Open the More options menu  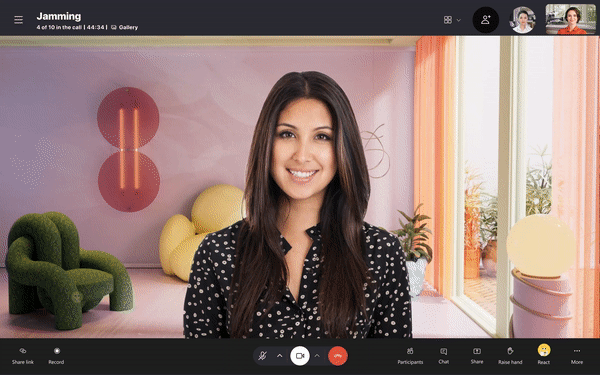(x=577, y=356)
